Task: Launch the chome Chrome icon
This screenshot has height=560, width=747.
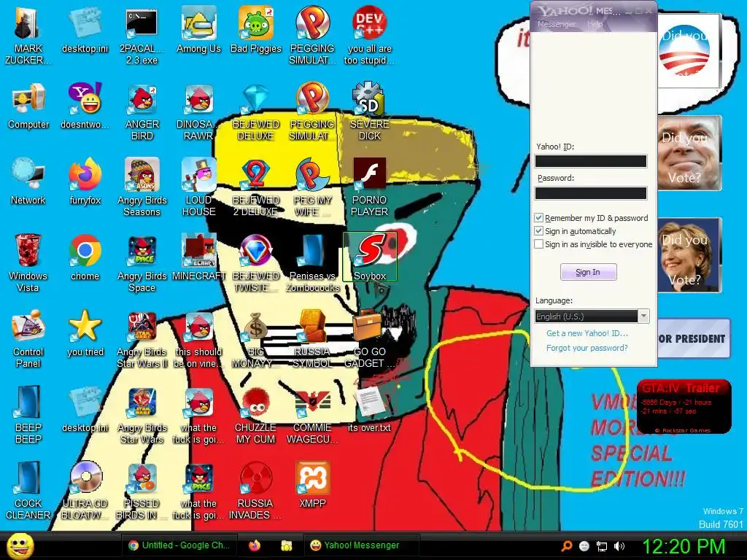Action: 85,257
